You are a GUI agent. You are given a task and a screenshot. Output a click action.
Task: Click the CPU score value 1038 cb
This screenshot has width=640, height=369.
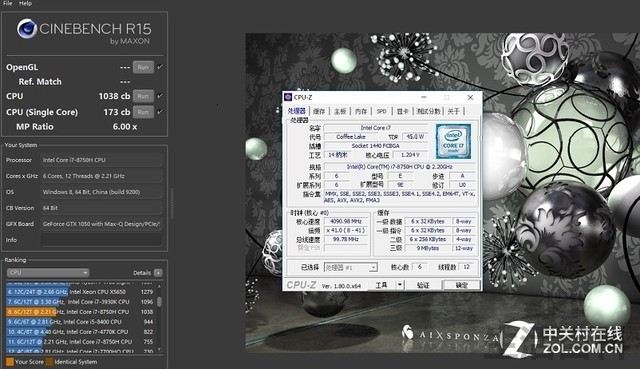tap(114, 96)
